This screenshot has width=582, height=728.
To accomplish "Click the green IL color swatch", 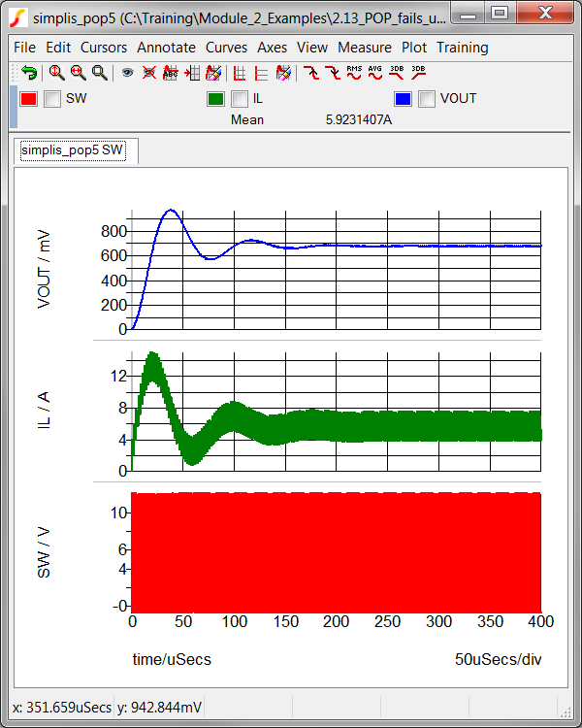I will [215, 98].
